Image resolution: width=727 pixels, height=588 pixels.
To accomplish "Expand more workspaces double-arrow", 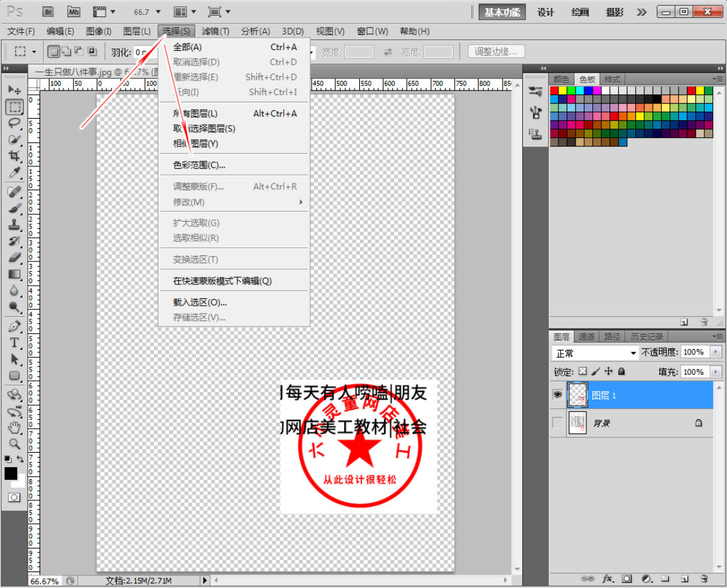I will [642, 12].
